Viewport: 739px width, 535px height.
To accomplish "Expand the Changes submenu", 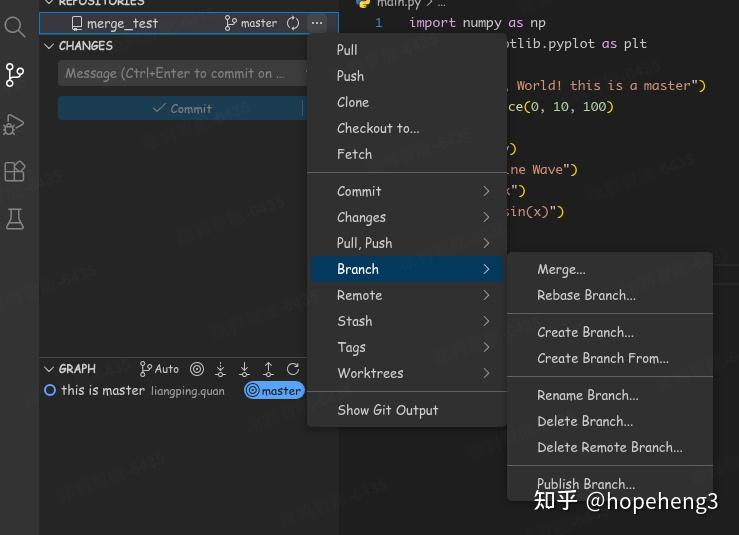I will click(407, 217).
